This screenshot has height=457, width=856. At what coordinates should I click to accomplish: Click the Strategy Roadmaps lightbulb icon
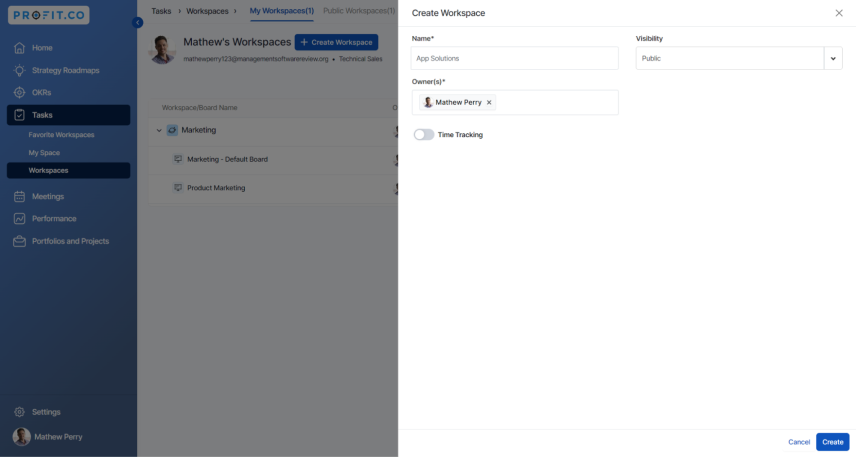tap(19, 70)
